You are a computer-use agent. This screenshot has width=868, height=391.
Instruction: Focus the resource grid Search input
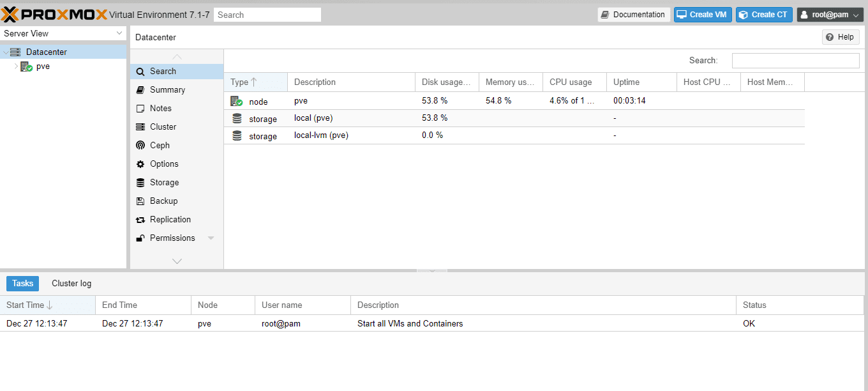click(795, 61)
